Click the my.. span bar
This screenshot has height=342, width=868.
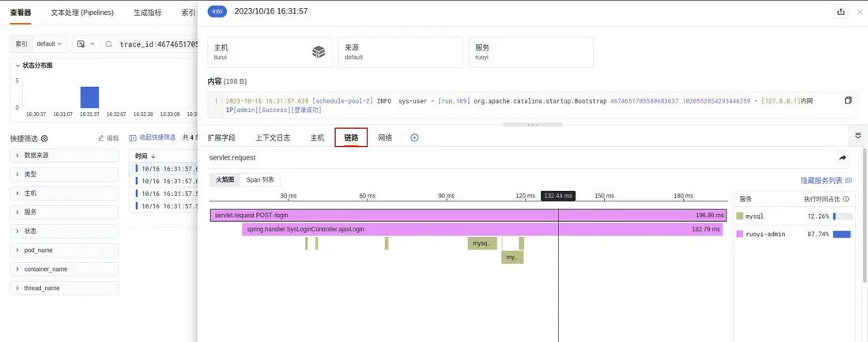(512, 257)
